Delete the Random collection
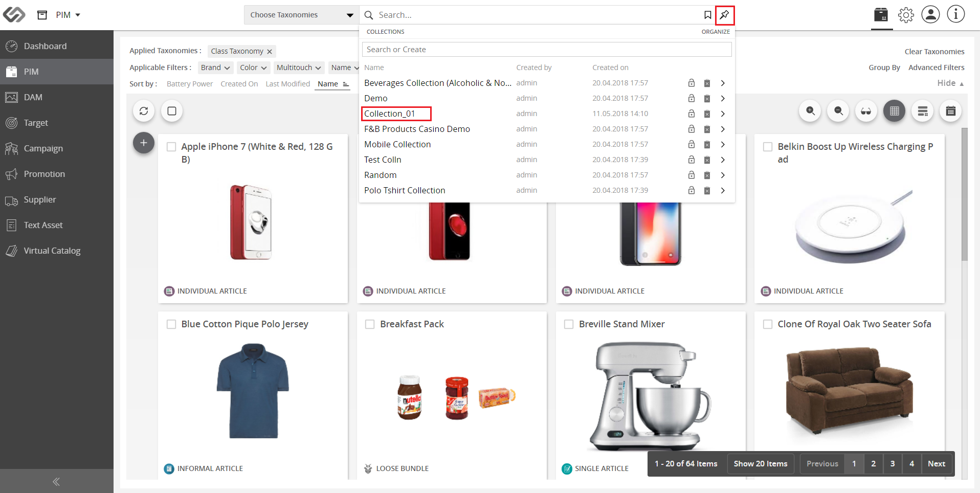980x493 pixels. [x=707, y=175]
